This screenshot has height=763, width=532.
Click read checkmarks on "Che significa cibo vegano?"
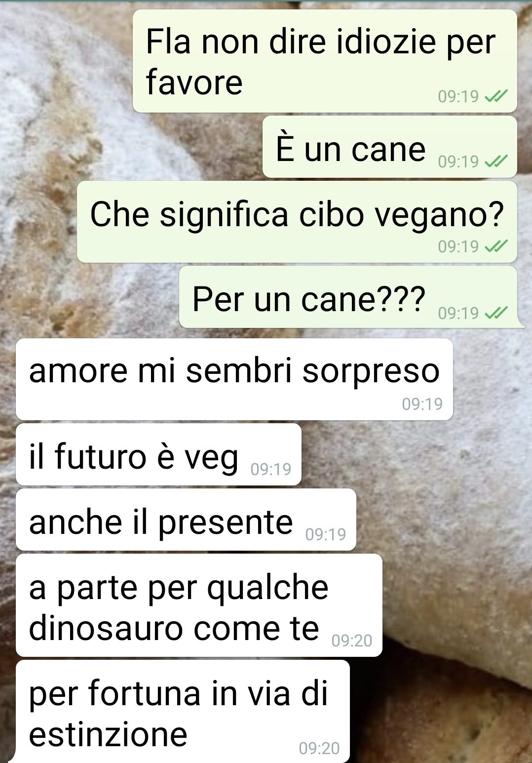pyautogui.click(x=496, y=246)
